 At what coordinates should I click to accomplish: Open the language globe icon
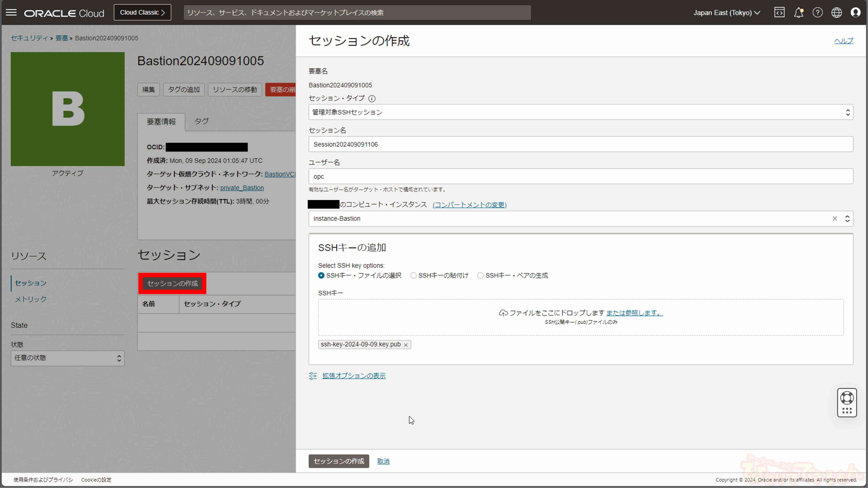click(836, 13)
